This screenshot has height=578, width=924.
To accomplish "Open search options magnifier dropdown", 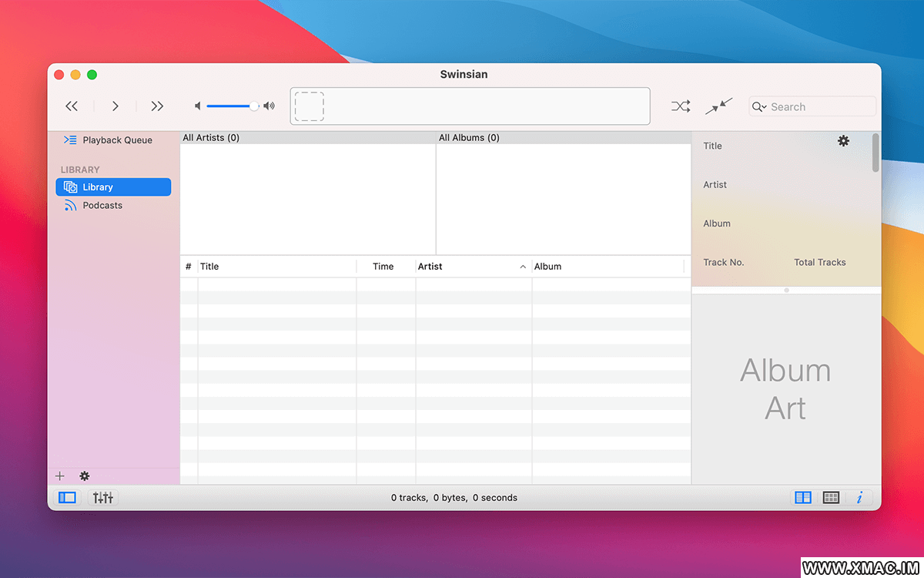I will click(759, 107).
